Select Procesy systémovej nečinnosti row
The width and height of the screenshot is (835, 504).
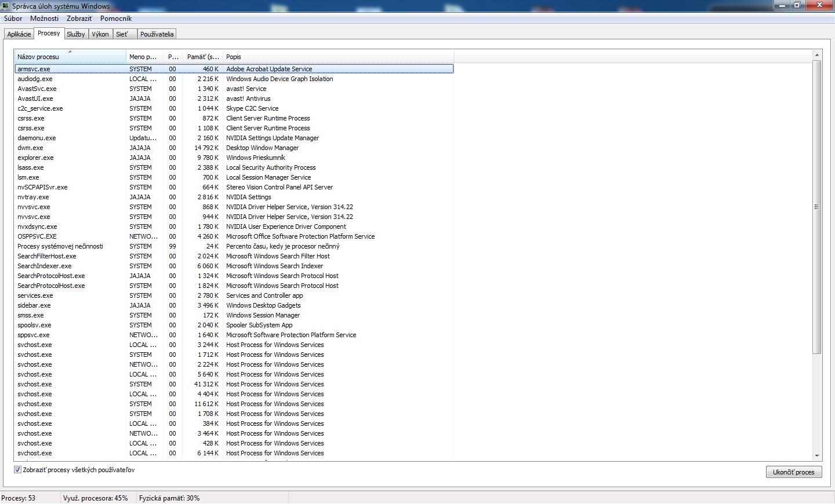click(x=234, y=246)
